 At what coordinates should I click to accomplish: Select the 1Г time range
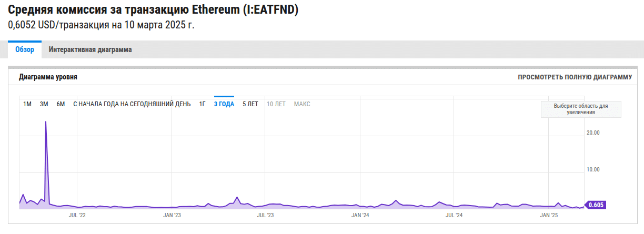point(202,104)
